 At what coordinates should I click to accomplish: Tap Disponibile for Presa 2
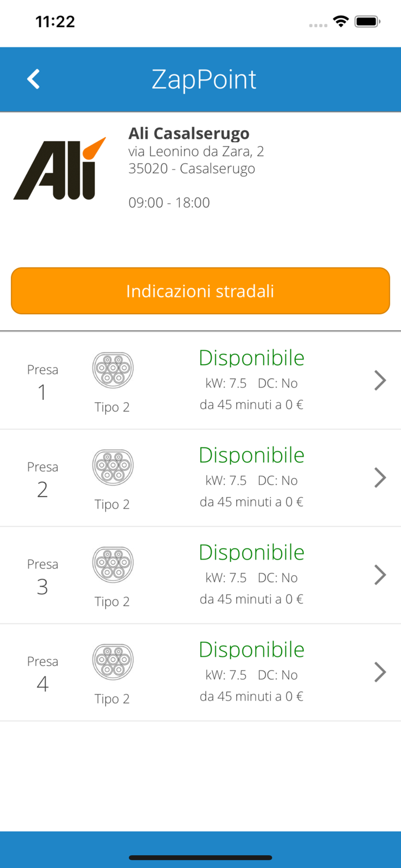(251, 454)
